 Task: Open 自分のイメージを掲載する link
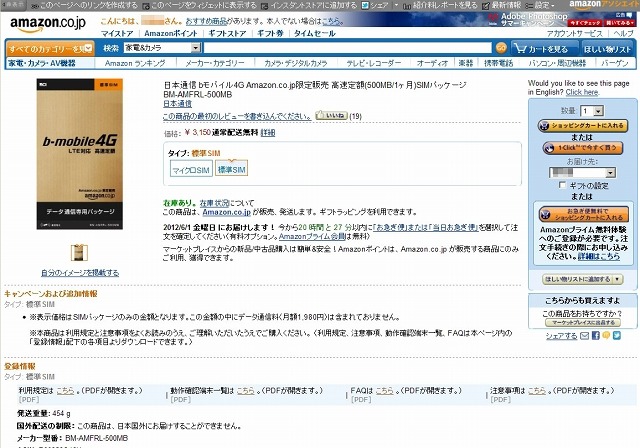tap(80, 273)
